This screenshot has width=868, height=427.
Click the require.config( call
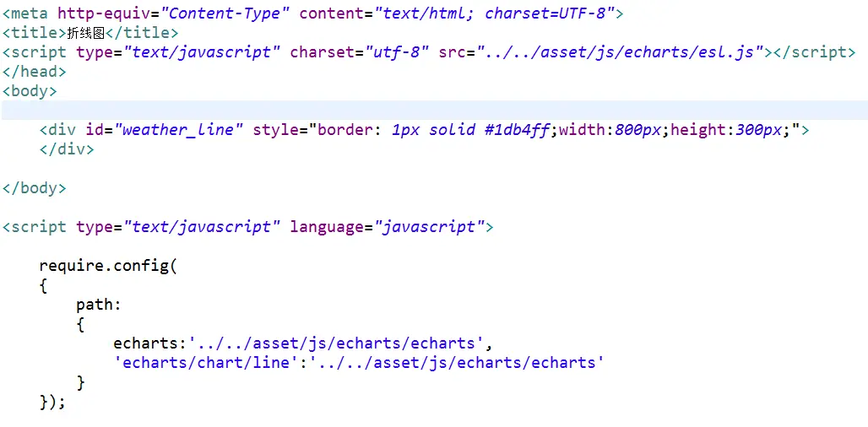[108, 266]
